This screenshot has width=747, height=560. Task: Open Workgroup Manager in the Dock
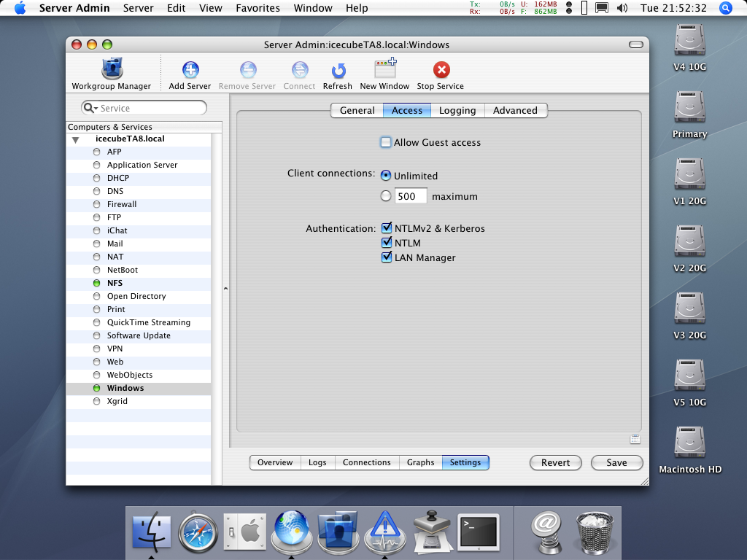tap(338, 532)
